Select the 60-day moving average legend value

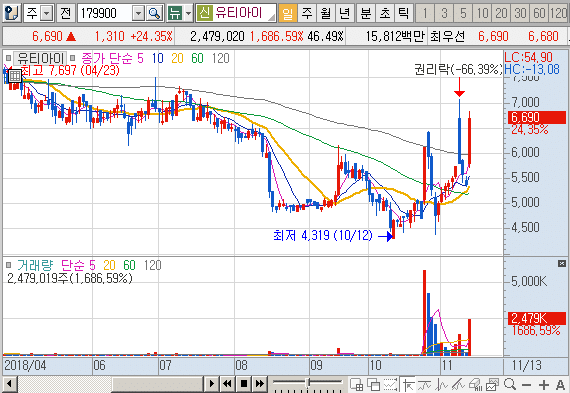click(x=197, y=58)
